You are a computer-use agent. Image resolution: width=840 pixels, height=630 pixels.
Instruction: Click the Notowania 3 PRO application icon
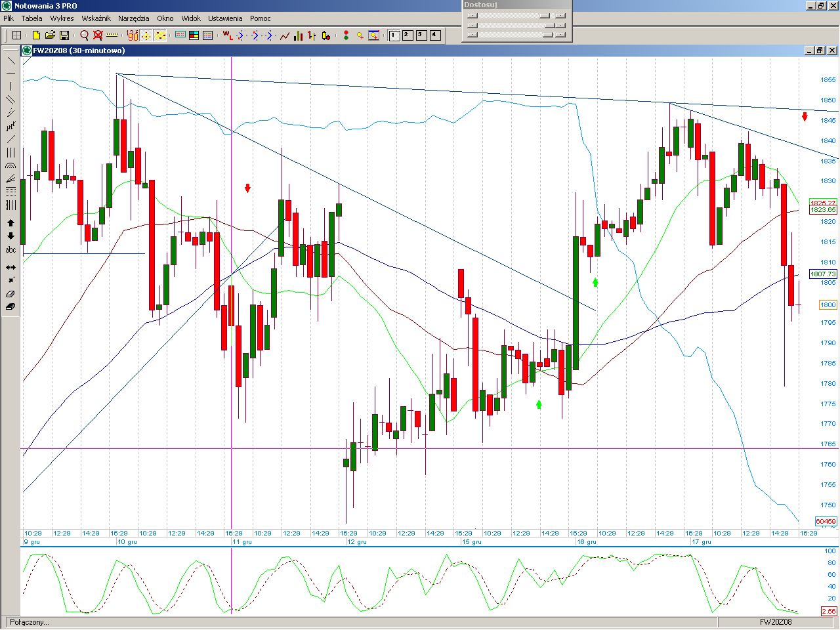(7, 5)
